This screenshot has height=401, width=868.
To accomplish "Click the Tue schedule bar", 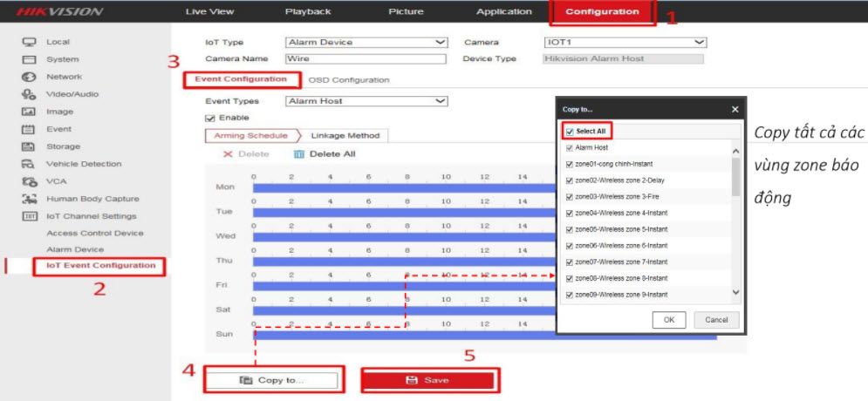I will tap(404, 213).
